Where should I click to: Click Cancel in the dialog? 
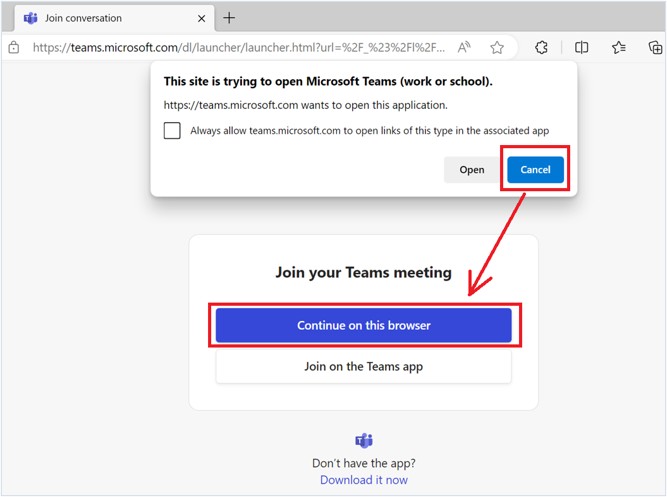(536, 170)
